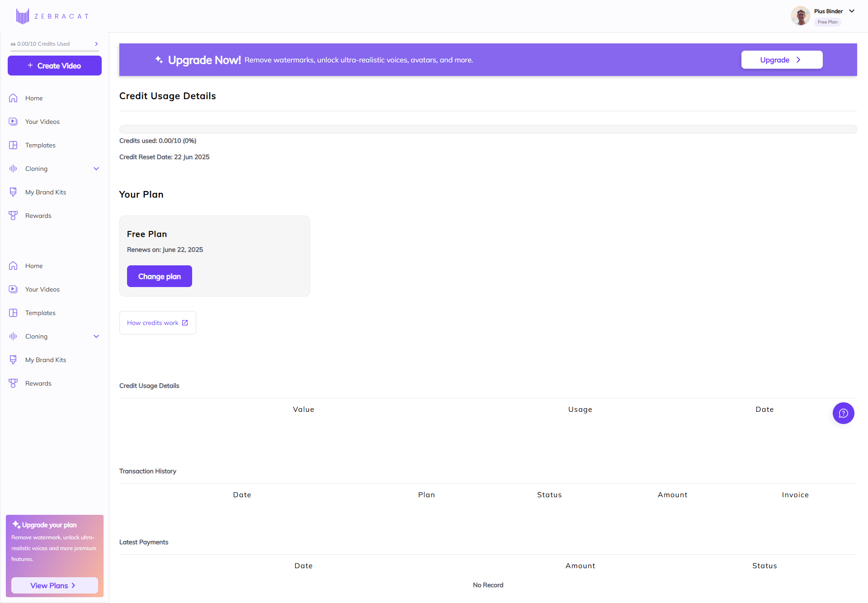Go to lower Your Videos menu item

[x=42, y=289]
